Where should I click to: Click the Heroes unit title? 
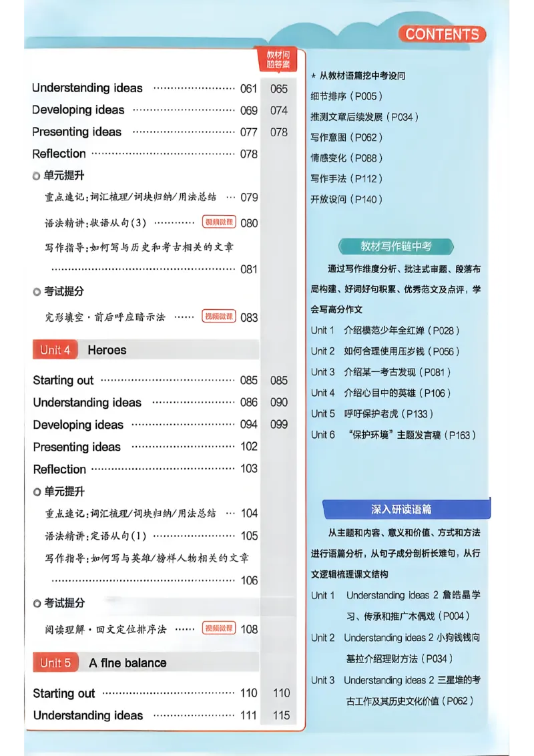(x=107, y=350)
